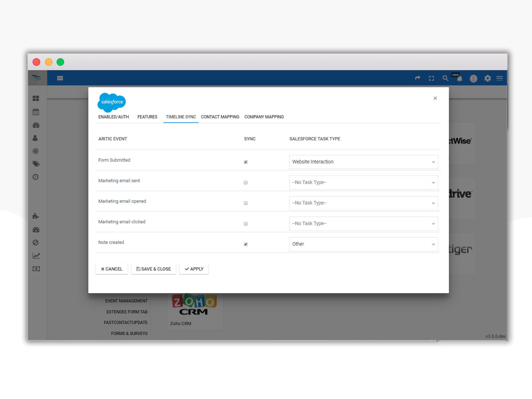Viewport: 532px width, 399px height.
Task: Open task type dropdown for Marketing email opened
Action: [x=363, y=203]
